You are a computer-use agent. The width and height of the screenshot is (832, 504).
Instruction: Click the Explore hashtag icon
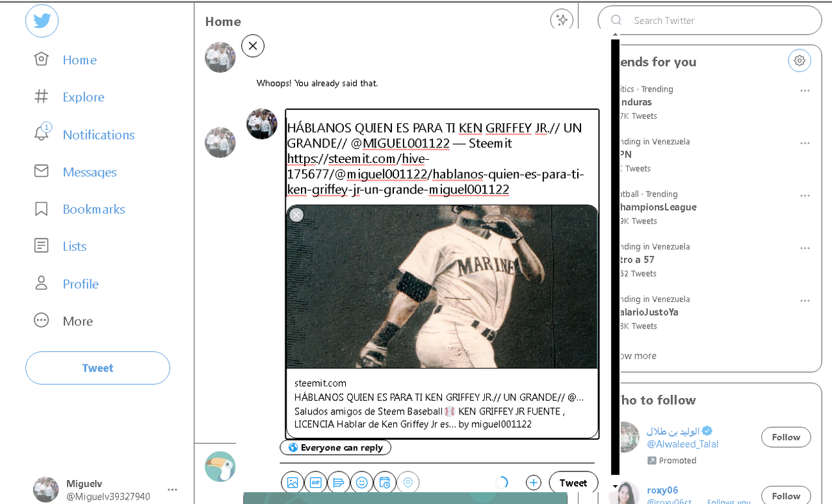[41, 97]
